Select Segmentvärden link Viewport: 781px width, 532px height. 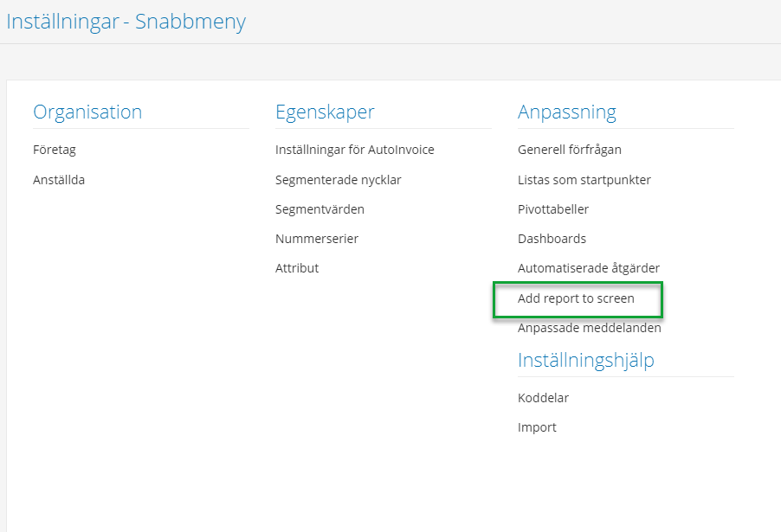(319, 209)
